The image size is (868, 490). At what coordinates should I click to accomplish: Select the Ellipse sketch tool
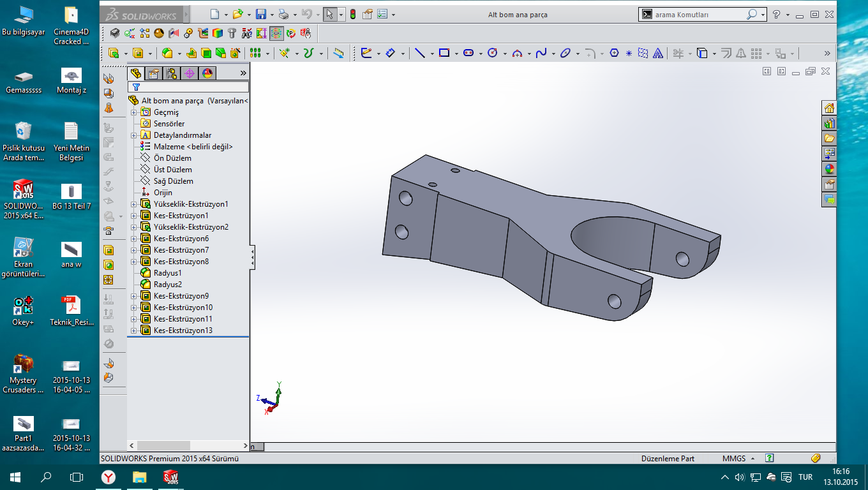[565, 54]
